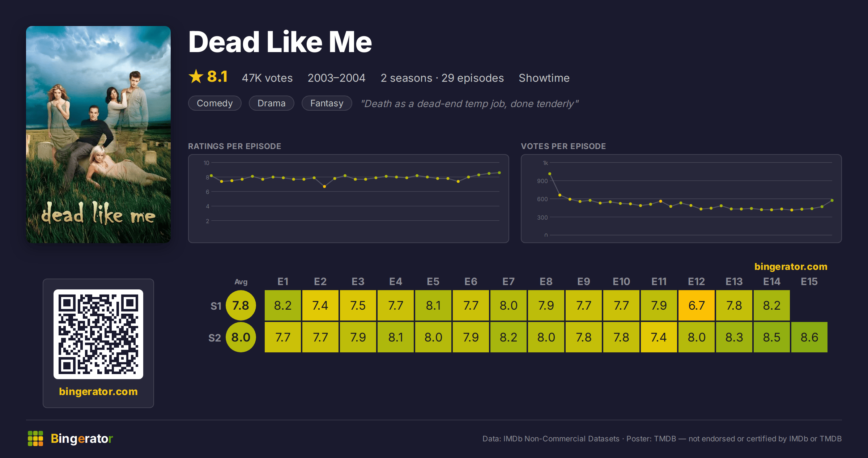Click the Bingerator wordmark in footer
The image size is (868, 458).
tap(82, 438)
